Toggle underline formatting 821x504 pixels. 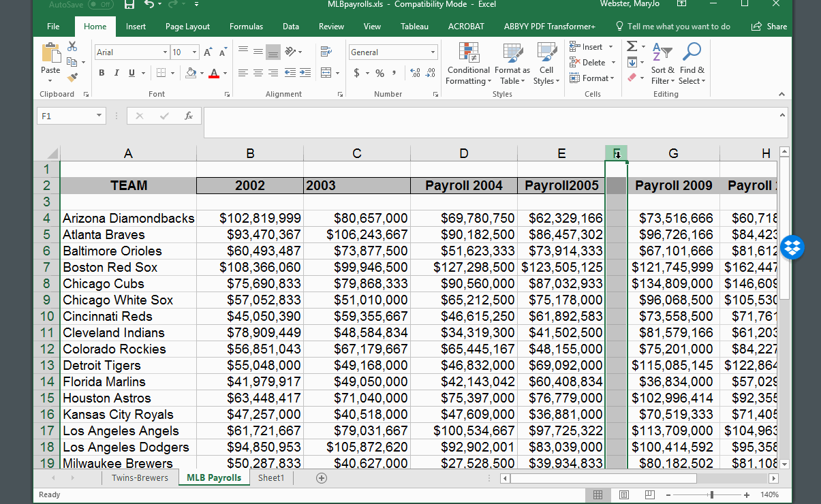click(131, 73)
